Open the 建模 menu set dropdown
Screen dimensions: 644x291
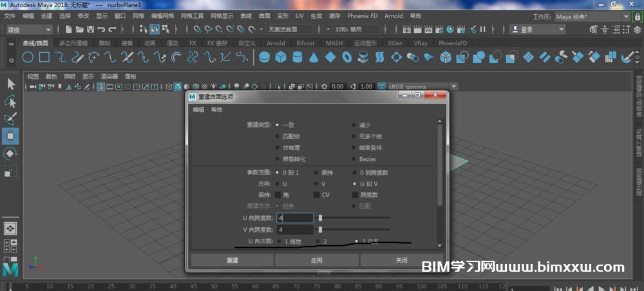coord(30,29)
